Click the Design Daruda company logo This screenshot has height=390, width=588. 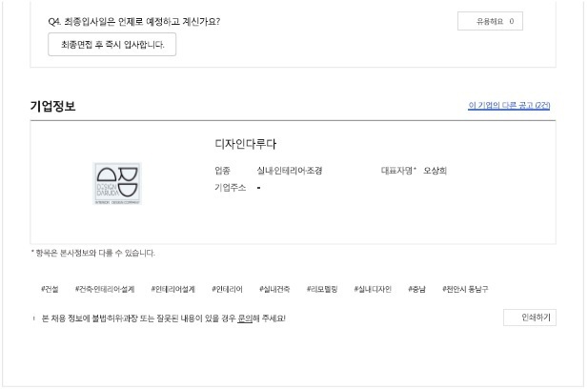pyautogui.click(x=117, y=183)
